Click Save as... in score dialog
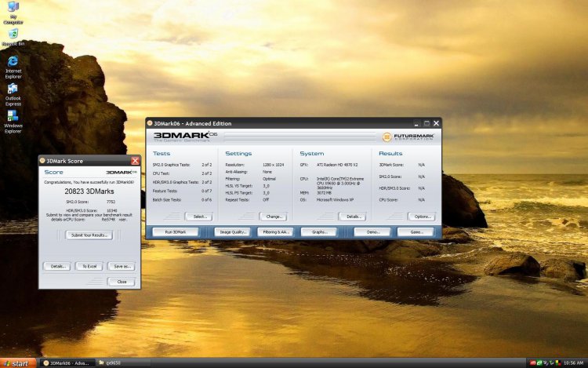This screenshot has width=588, height=368. click(122, 266)
